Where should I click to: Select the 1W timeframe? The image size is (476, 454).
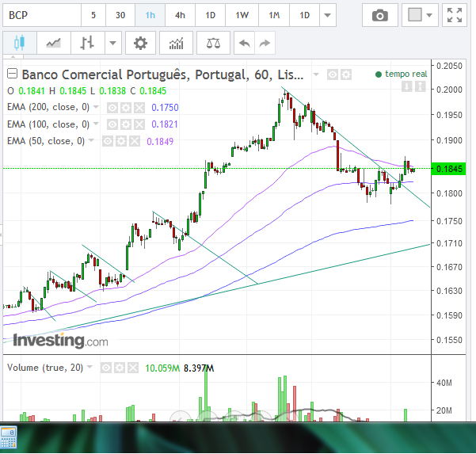(x=242, y=15)
